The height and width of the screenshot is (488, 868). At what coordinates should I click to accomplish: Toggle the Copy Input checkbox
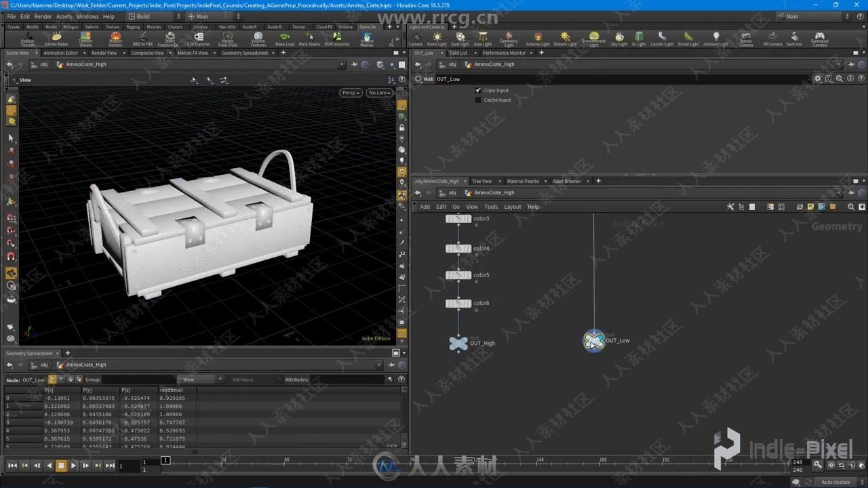coord(478,90)
